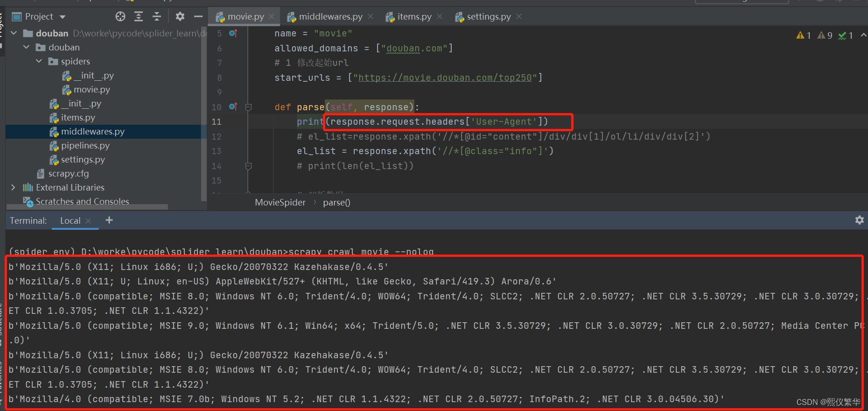Click parse() in the breadcrumb bar
868x411 pixels.
pyautogui.click(x=336, y=202)
